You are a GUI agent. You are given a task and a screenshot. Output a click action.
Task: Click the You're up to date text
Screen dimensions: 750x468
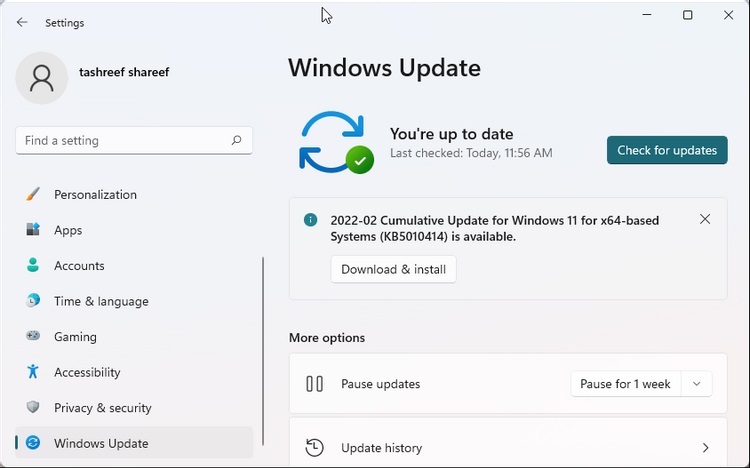pyautogui.click(x=452, y=134)
